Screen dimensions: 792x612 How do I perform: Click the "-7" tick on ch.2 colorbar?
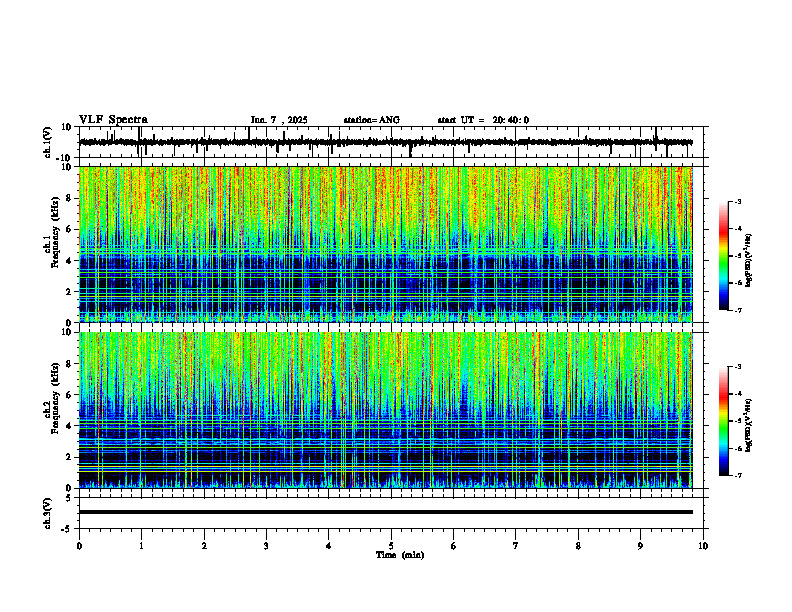pos(737,475)
